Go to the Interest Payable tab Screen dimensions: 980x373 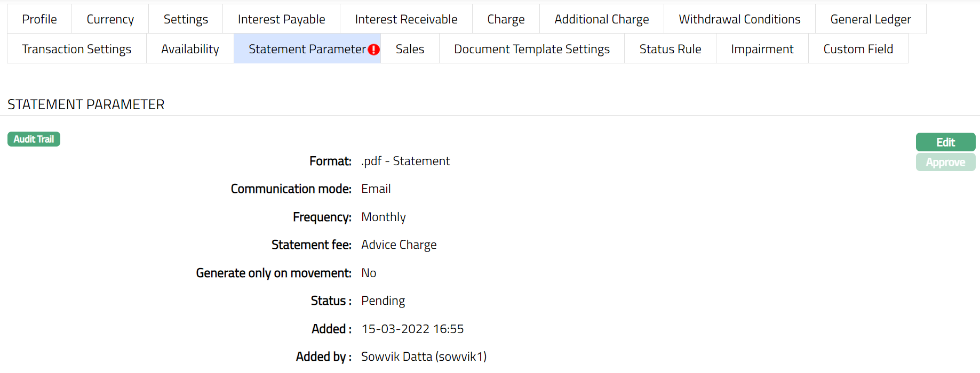tap(281, 19)
